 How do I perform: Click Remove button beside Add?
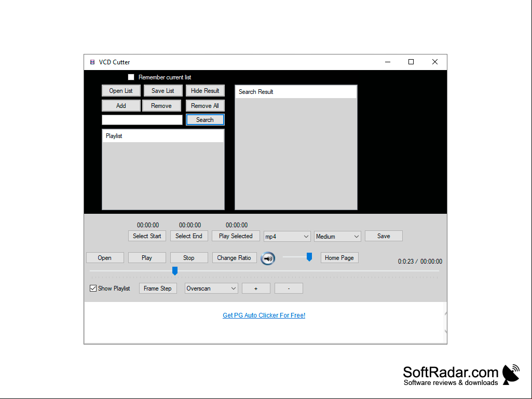[161, 105]
